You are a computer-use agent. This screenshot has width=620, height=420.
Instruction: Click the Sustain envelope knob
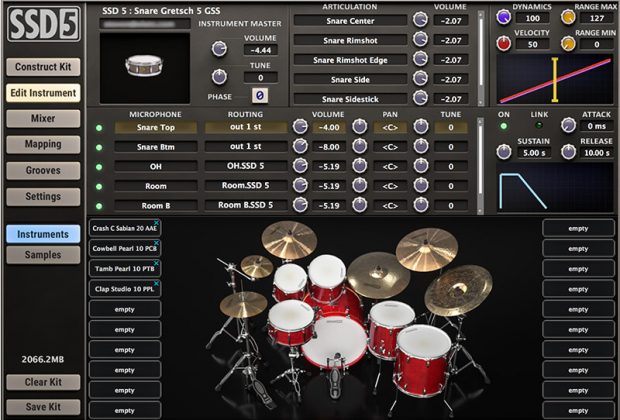point(505,151)
